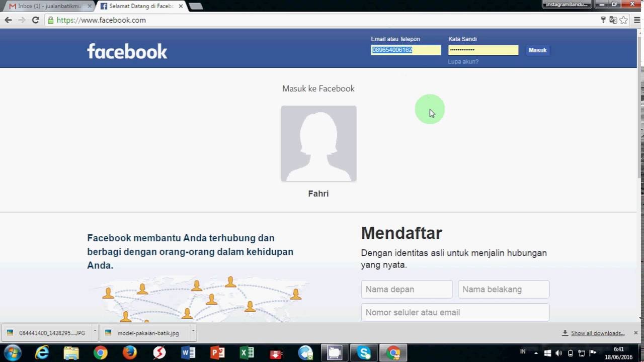Click the saved password key icon

click(603, 20)
